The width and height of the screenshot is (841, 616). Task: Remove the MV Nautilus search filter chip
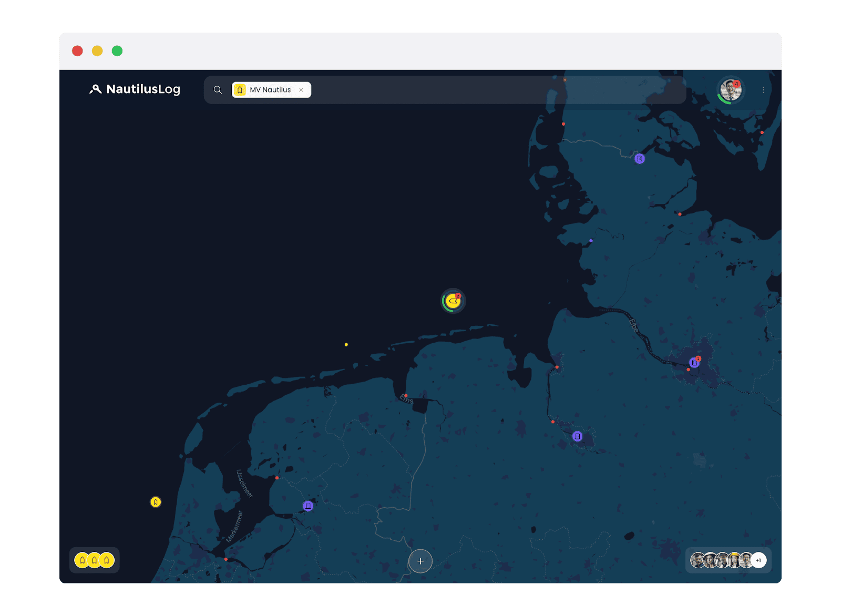(x=301, y=90)
